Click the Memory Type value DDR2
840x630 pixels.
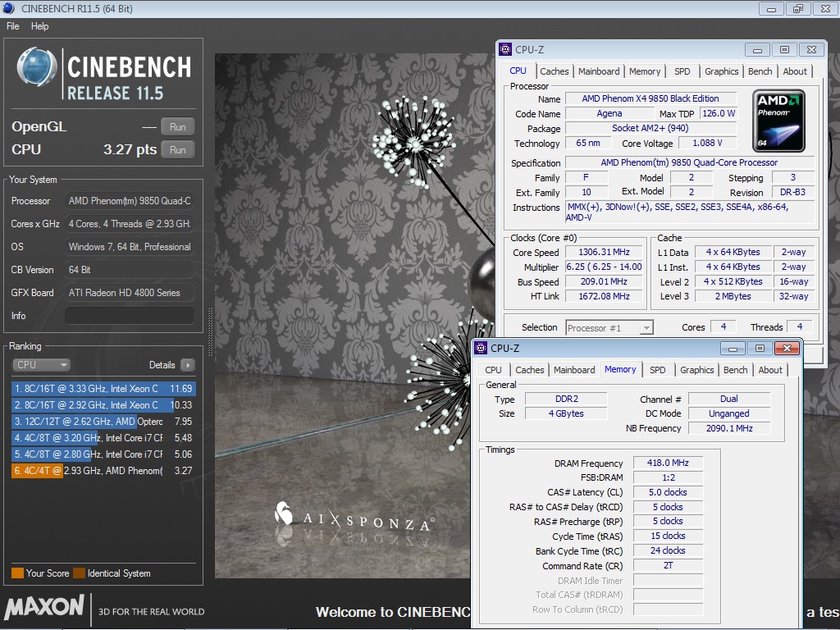pyautogui.click(x=566, y=399)
